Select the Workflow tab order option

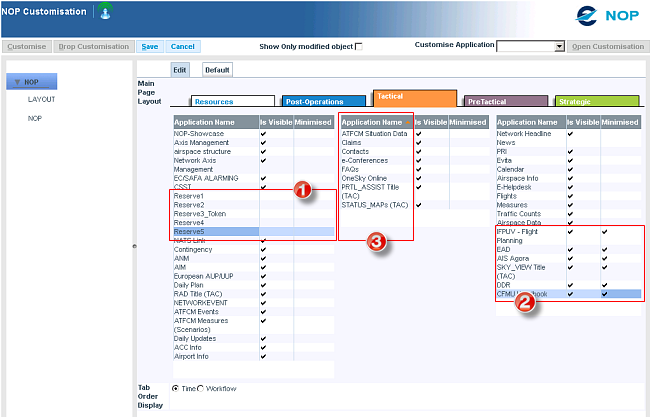(x=201, y=388)
